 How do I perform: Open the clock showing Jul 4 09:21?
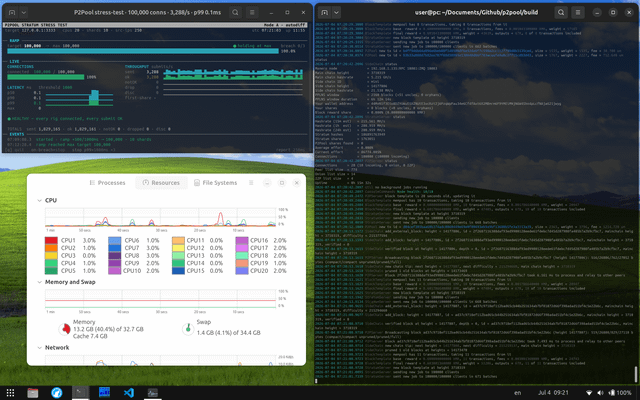[x=553, y=393]
